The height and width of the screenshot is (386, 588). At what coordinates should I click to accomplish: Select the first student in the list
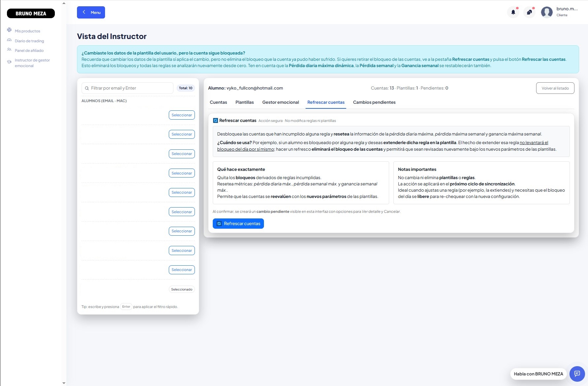(182, 115)
